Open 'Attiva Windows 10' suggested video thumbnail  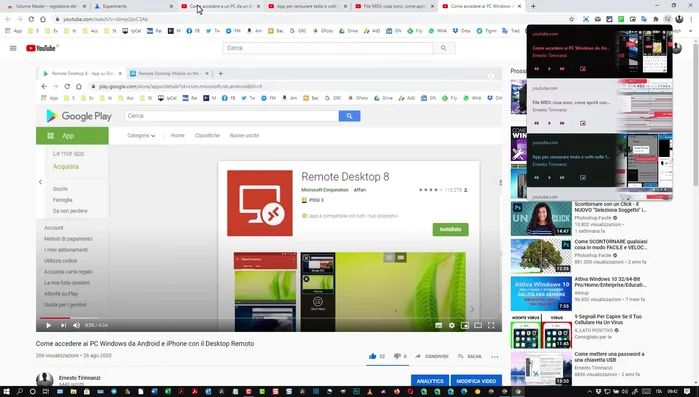[541, 294]
